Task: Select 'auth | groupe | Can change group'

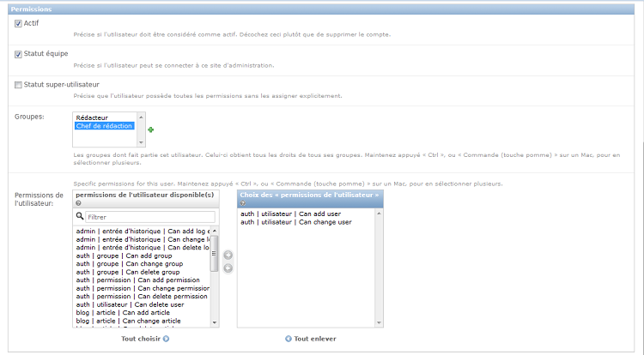Action: coord(143,264)
